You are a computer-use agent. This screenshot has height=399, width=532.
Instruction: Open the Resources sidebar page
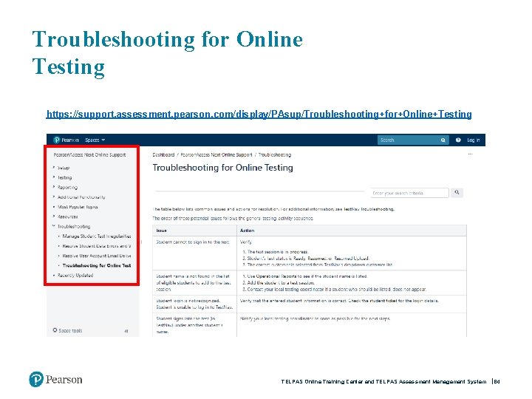(67, 216)
